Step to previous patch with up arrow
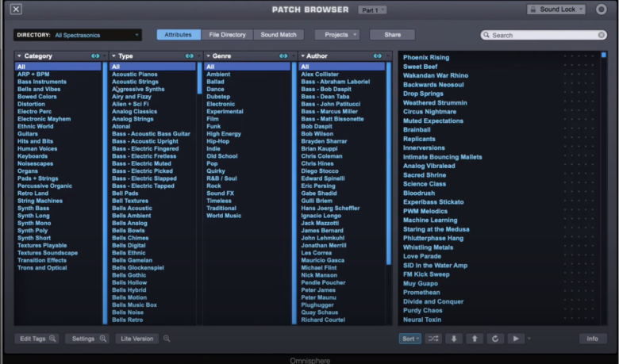 [x=475, y=339]
